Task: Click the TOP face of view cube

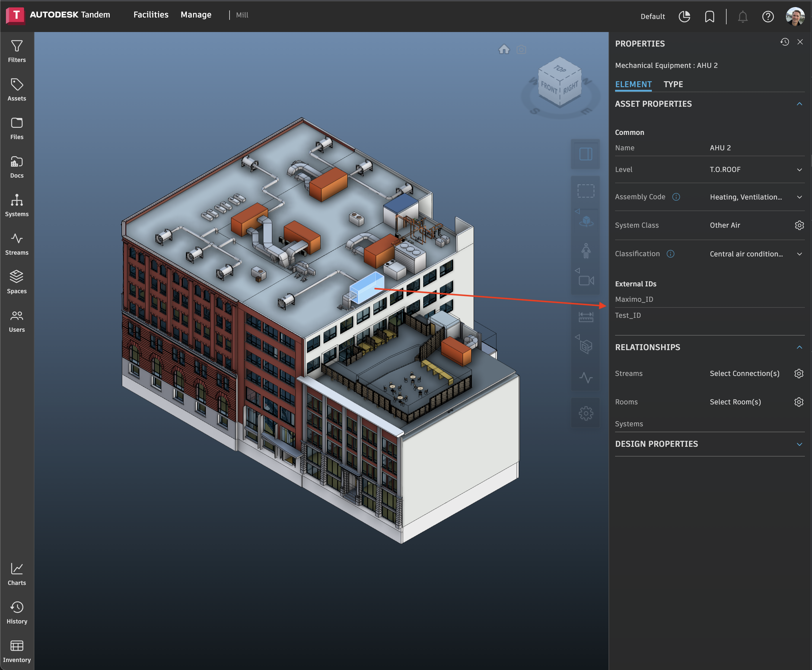Action: 560,69
